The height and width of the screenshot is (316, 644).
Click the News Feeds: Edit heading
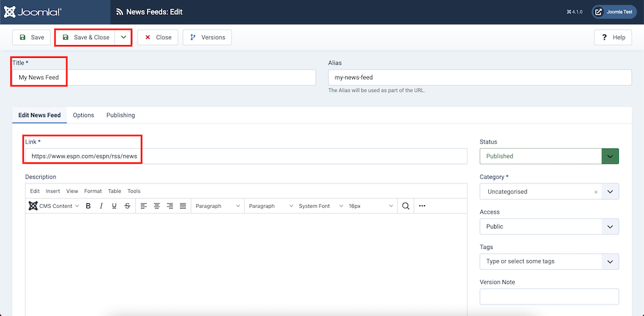click(x=154, y=12)
